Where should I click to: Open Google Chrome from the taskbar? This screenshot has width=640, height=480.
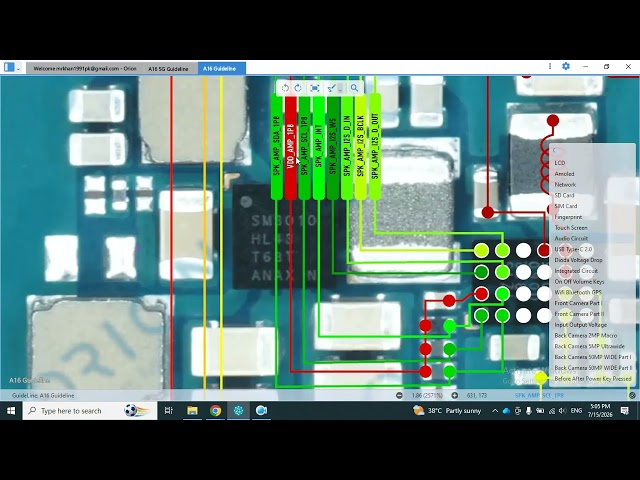216,411
